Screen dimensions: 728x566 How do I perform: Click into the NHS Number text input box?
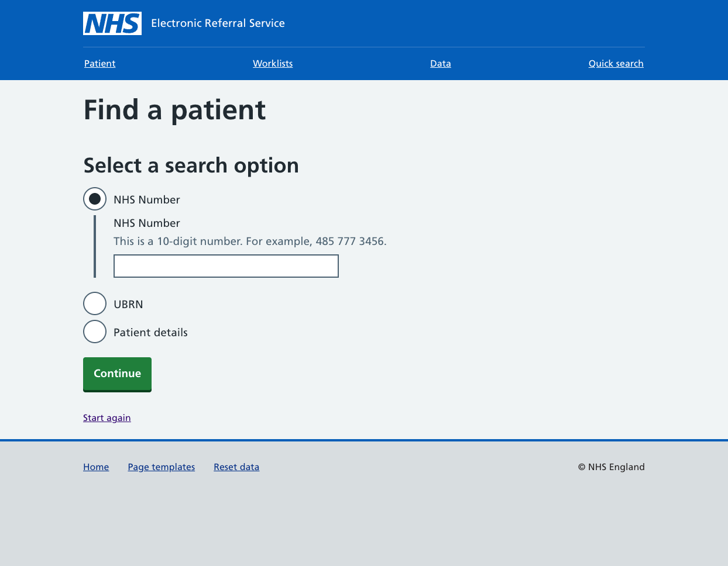tap(226, 266)
